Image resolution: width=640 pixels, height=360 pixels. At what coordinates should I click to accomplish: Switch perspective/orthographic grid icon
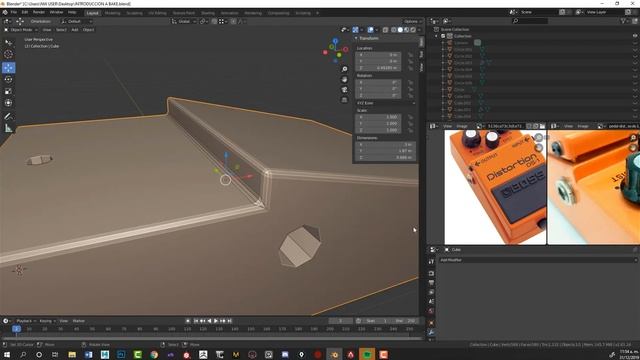coord(344,100)
